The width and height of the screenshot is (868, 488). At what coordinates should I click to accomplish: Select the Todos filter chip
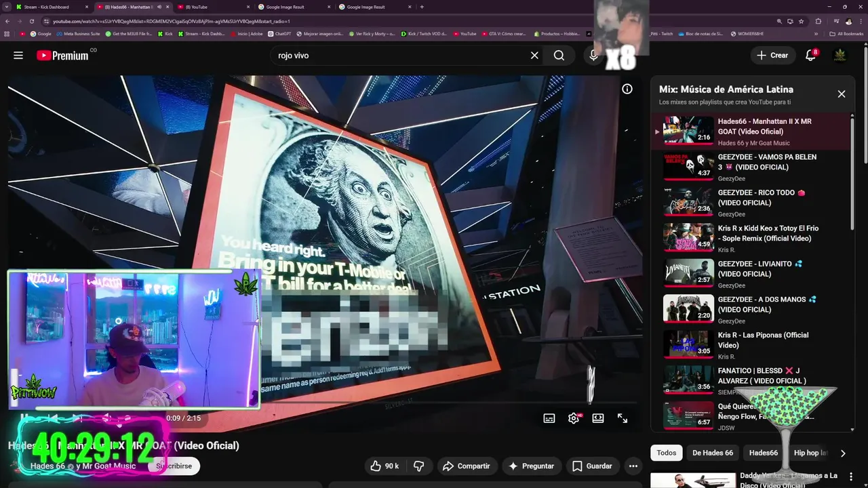click(x=667, y=453)
